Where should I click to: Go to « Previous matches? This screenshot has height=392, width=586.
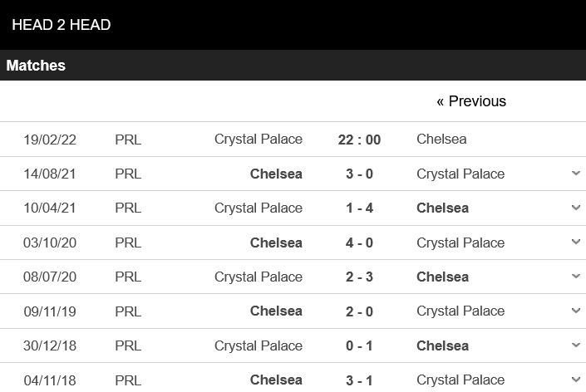pos(471,101)
